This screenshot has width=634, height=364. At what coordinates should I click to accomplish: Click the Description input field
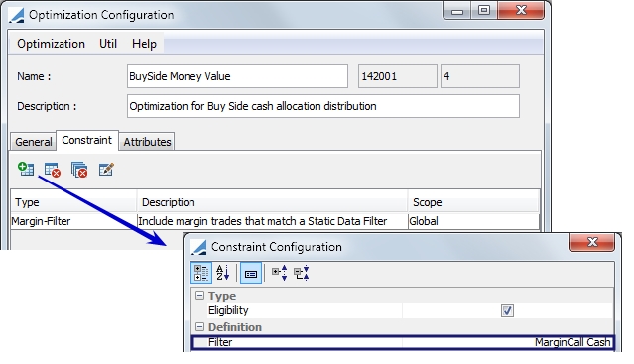pyautogui.click(x=323, y=106)
